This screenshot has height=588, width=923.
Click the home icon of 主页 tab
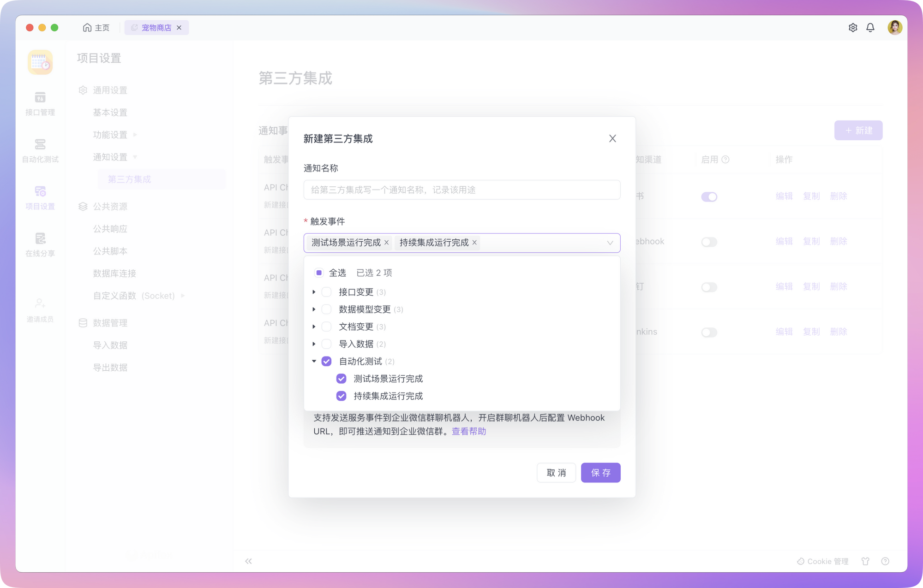(x=87, y=28)
